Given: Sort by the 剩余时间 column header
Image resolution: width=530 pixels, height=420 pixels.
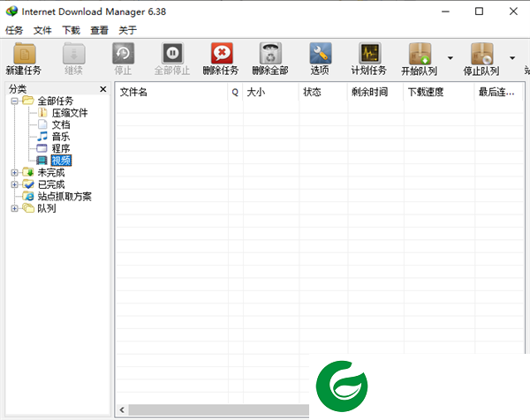Looking at the screenshot, I should (x=375, y=92).
